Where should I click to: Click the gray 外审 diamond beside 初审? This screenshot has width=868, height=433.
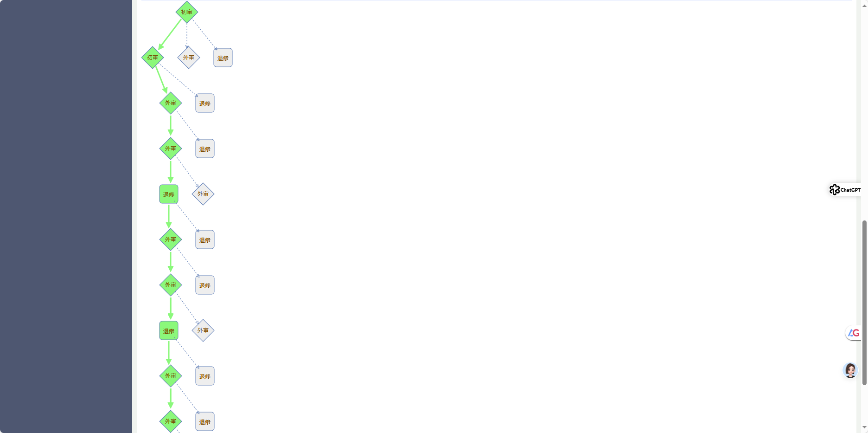click(x=189, y=58)
